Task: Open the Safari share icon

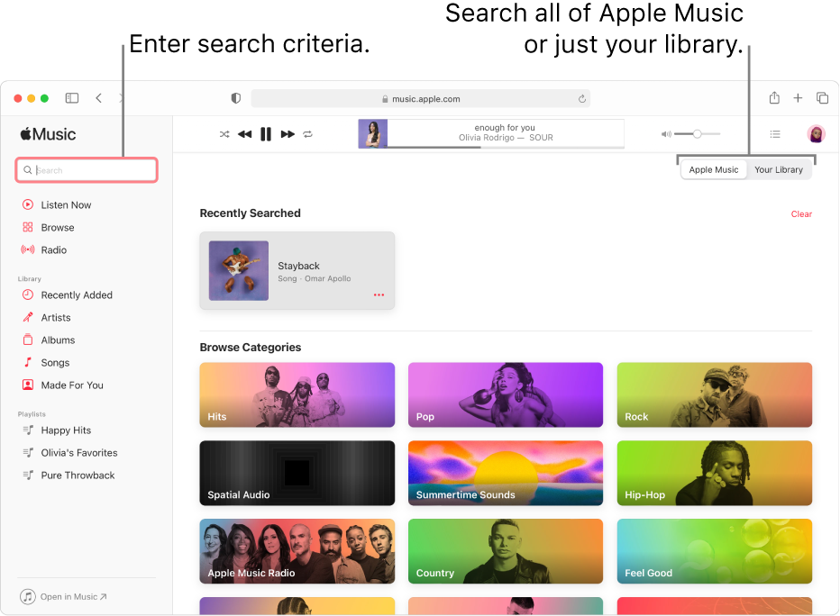Action: coord(774,97)
